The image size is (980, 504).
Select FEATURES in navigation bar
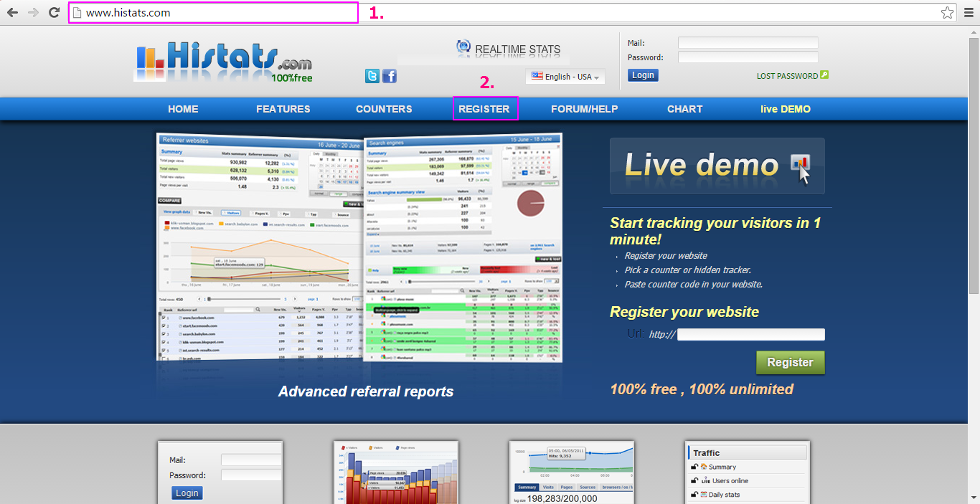(283, 109)
